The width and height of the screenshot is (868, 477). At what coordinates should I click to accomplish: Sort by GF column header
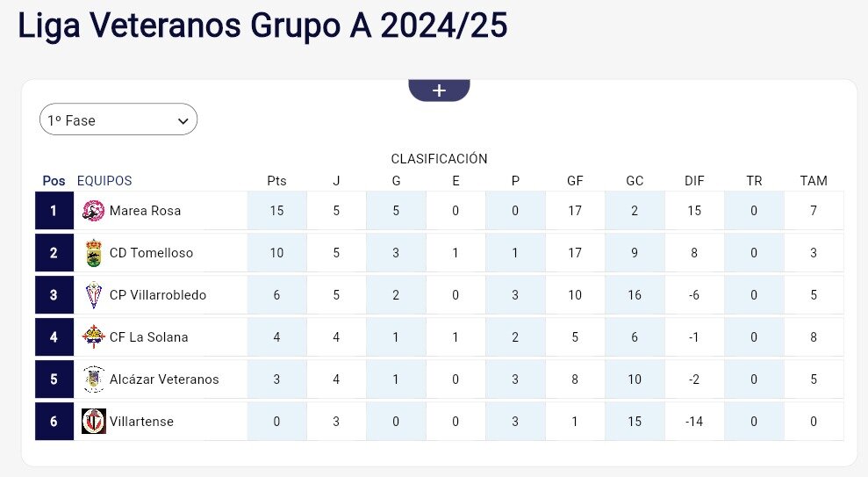pyautogui.click(x=575, y=181)
